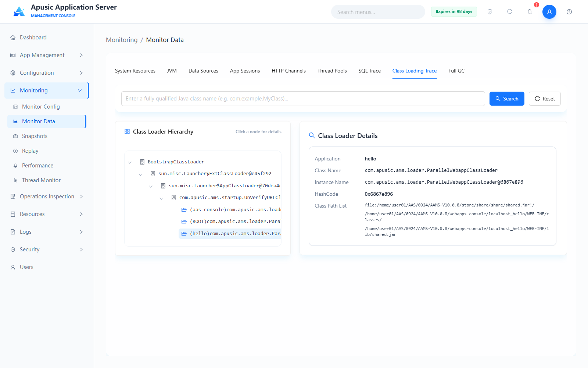Viewport: 588px width, 368px height.
Task: Open the help question mark icon
Action: click(569, 12)
